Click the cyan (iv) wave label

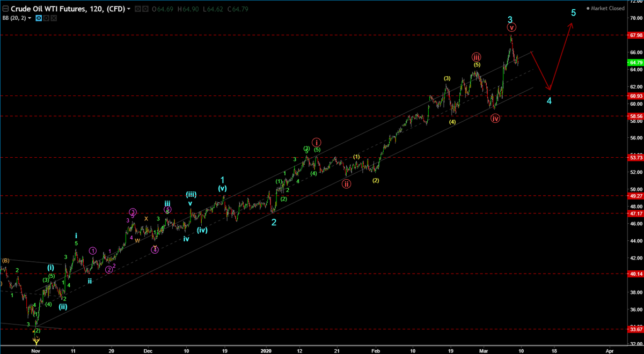tap(202, 231)
